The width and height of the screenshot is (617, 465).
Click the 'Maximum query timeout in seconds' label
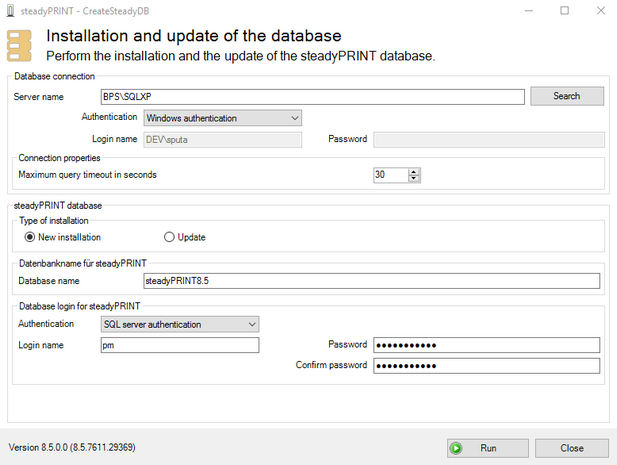(87, 175)
